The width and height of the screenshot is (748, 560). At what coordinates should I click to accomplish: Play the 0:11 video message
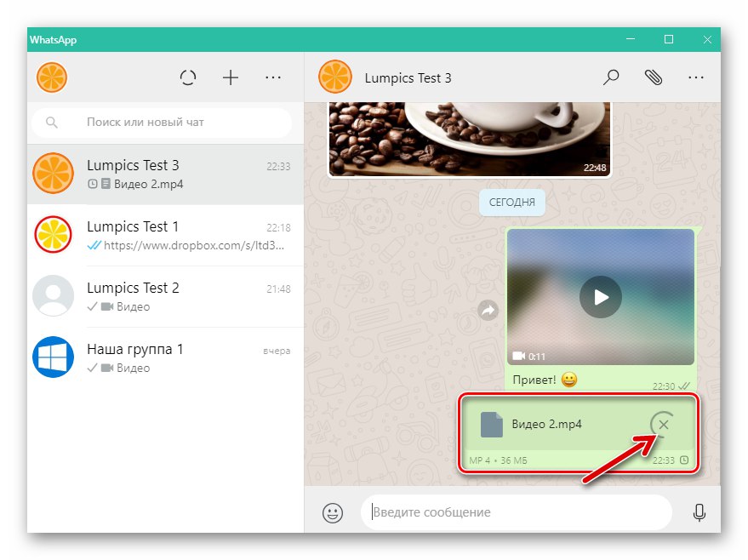(601, 297)
